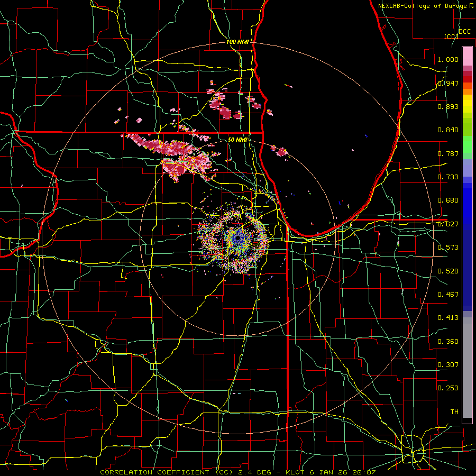Screen dimensions: 476x476
Task: Select the 0.307 legend value
Action: point(448,364)
